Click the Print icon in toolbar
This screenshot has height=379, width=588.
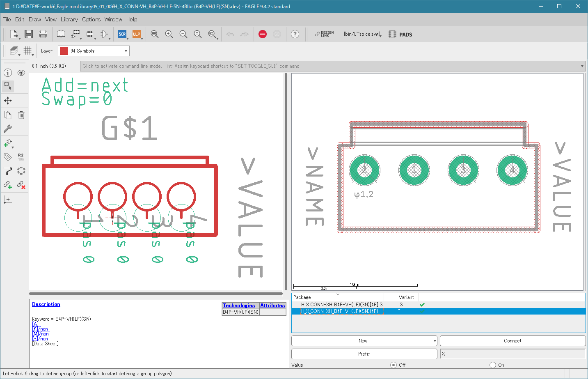[x=43, y=34]
